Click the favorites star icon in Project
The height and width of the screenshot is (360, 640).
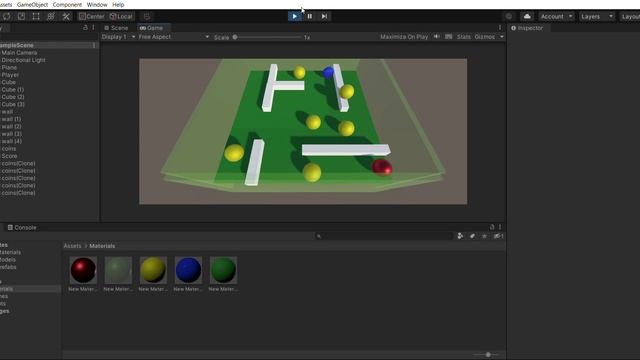pyautogui.click(x=484, y=236)
